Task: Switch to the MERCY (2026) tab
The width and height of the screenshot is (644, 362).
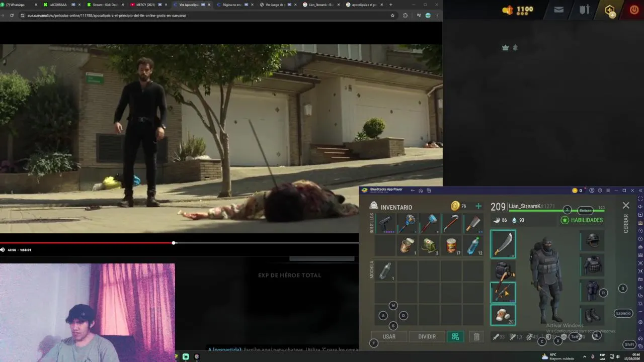Action: pyautogui.click(x=148, y=5)
